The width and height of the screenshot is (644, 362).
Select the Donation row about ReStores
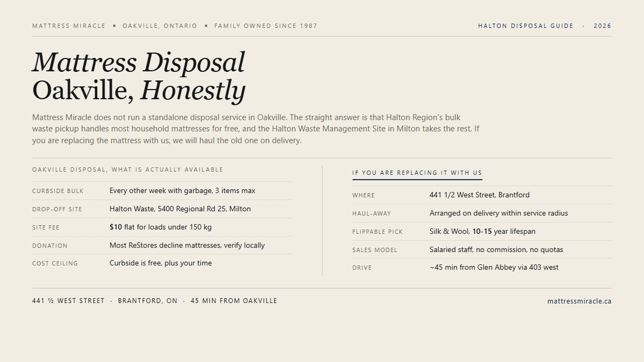tap(162, 246)
